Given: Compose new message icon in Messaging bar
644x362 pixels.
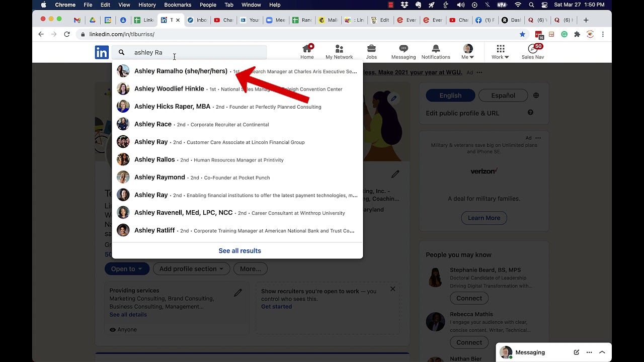Looking at the screenshot, I should tap(577, 352).
